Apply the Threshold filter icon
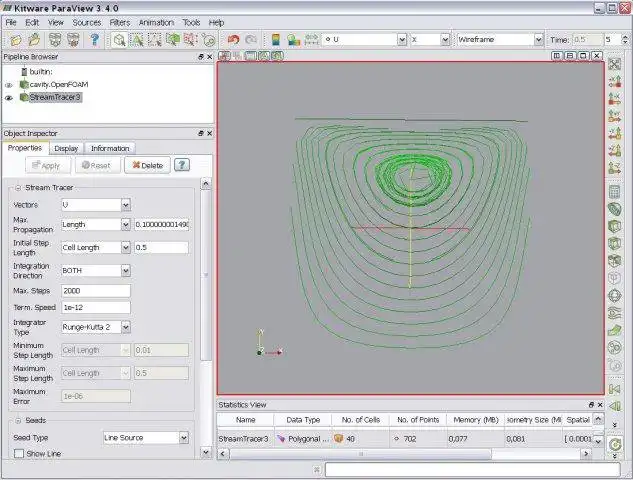633x480 pixels. click(614, 261)
